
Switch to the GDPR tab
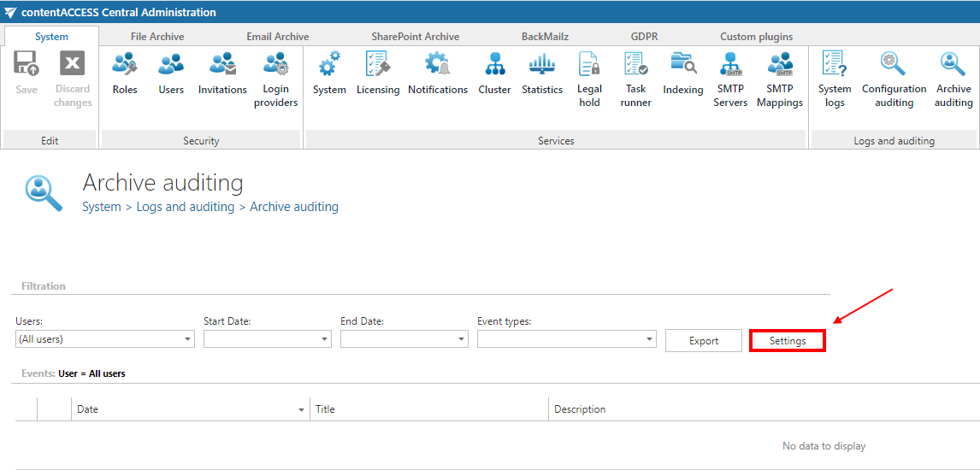(644, 37)
